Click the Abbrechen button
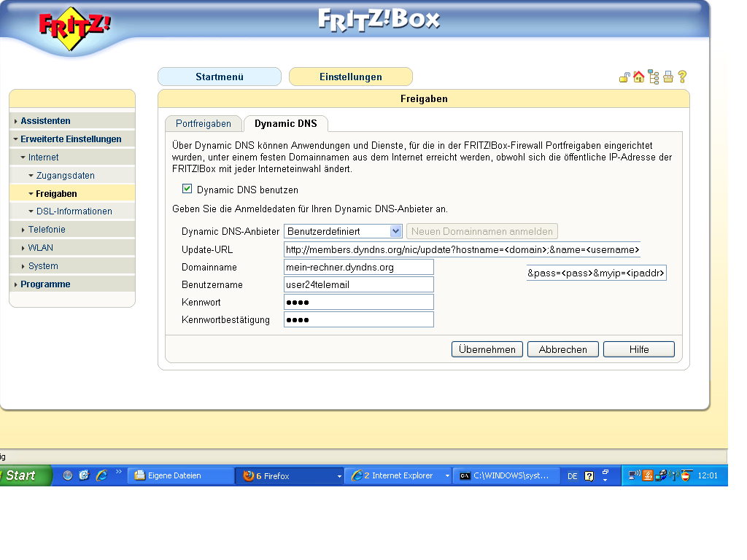Screen dimensions: 747x560 562,349
